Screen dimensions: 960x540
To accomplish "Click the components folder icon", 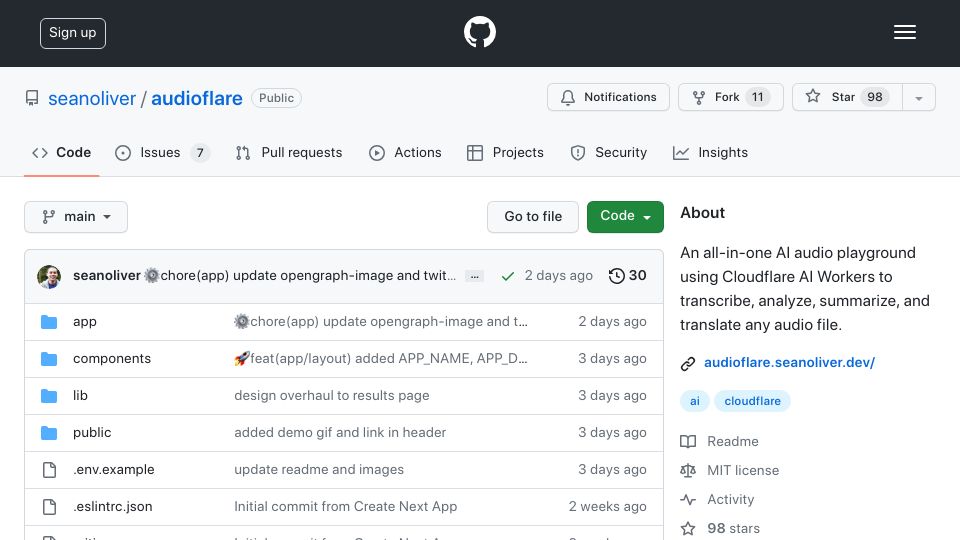I will tap(49, 359).
